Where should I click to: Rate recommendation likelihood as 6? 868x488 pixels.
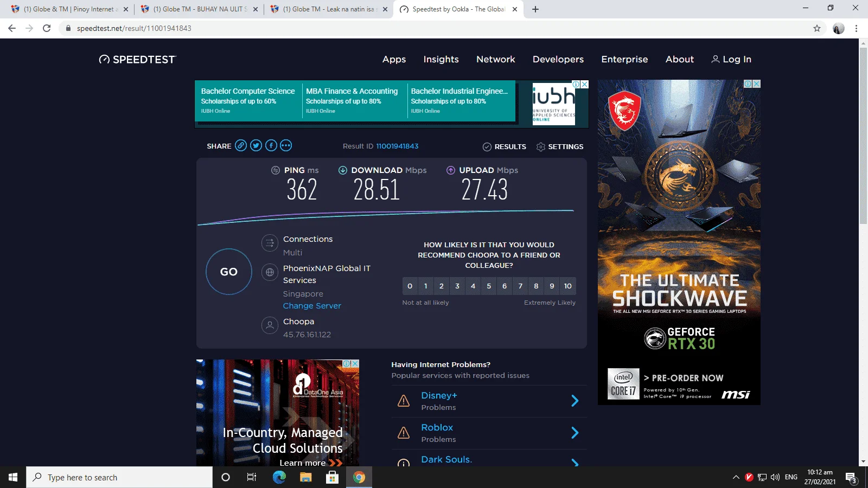coord(505,286)
